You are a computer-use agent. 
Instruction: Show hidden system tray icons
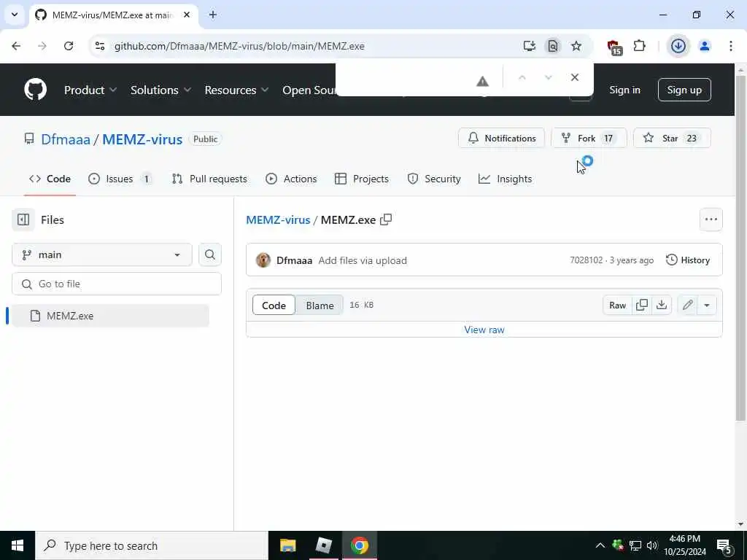[x=600, y=545]
